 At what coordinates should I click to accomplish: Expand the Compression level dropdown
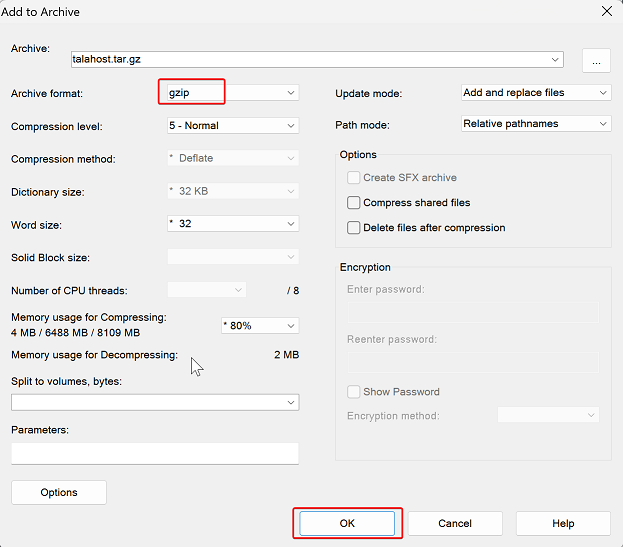pyautogui.click(x=233, y=126)
